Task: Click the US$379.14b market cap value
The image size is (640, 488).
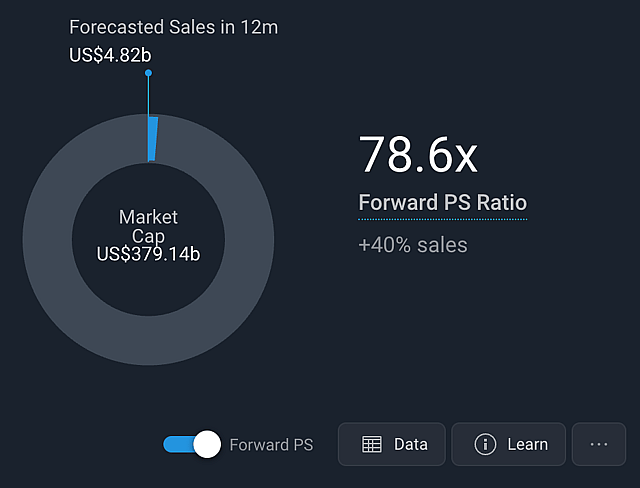Action: pos(148,254)
